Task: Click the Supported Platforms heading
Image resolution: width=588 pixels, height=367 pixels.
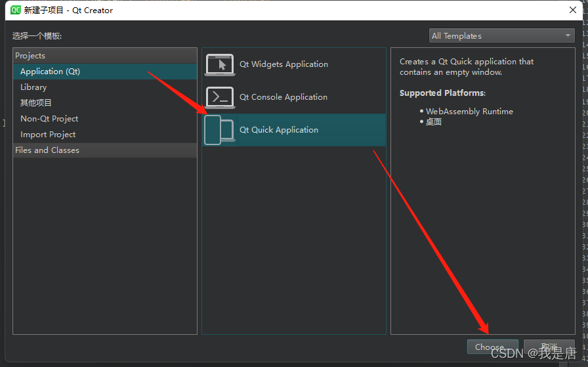Action: (442, 93)
